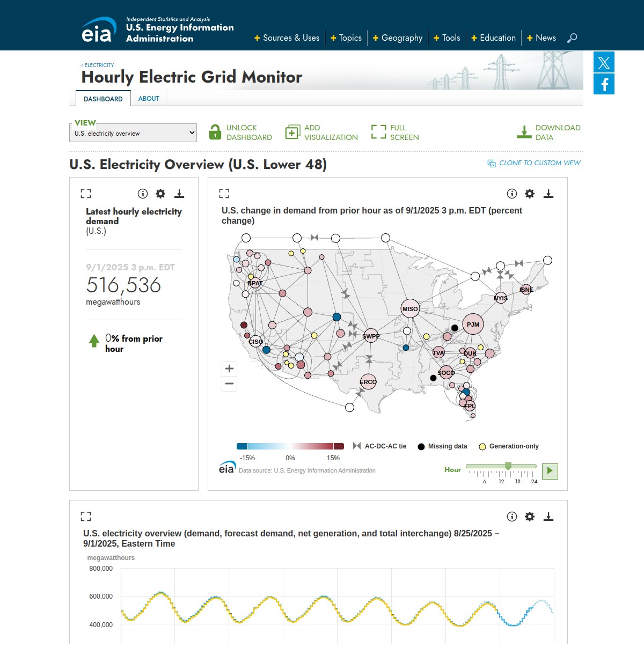Click the AC-DC-AC tie legend entry
Viewport: 644px width, 663px height.
tap(380, 446)
